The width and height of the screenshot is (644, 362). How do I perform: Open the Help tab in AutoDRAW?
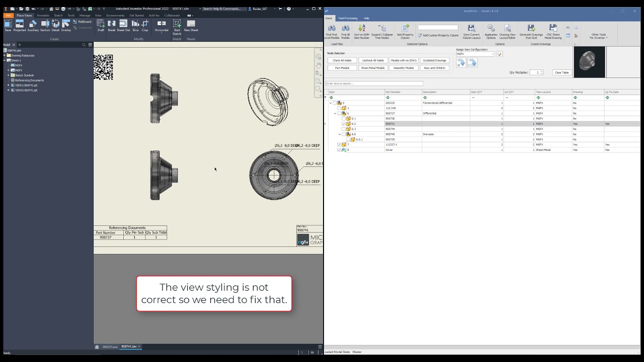[x=366, y=18]
